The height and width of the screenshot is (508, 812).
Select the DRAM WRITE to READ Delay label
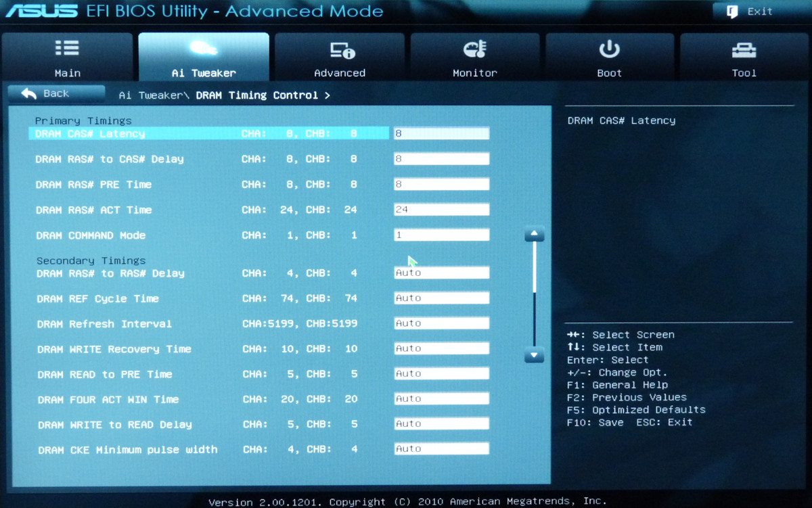tap(115, 425)
